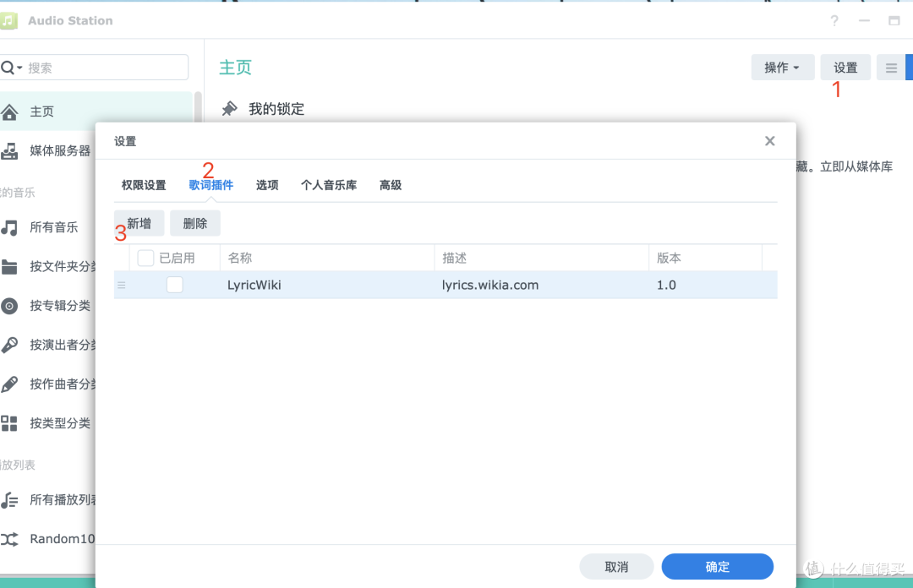
Task: Focus the 搜索 input field
Action: [95, 68]
